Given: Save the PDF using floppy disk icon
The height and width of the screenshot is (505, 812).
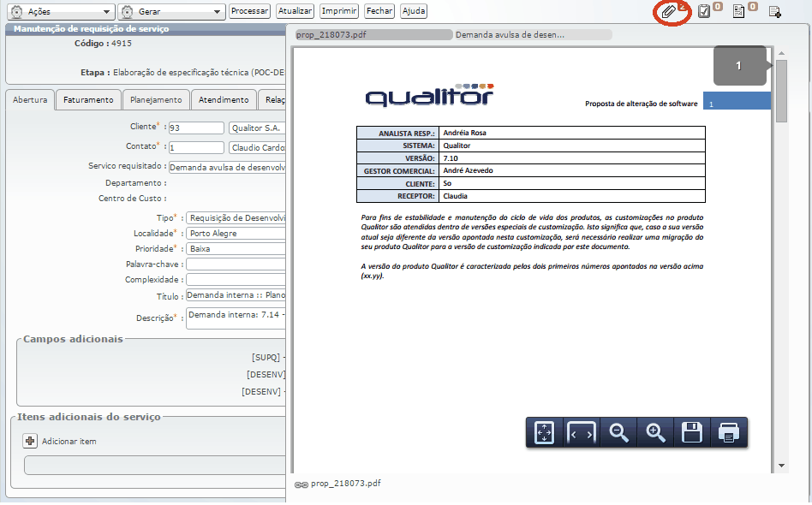Looking at the screenshot, I should tap(692, 433).
